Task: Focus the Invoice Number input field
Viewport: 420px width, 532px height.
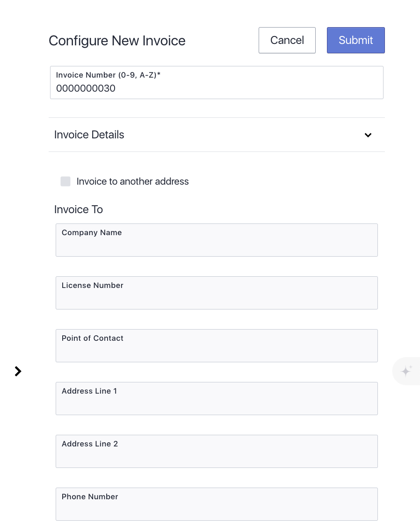Action: [x=217, y=82]
